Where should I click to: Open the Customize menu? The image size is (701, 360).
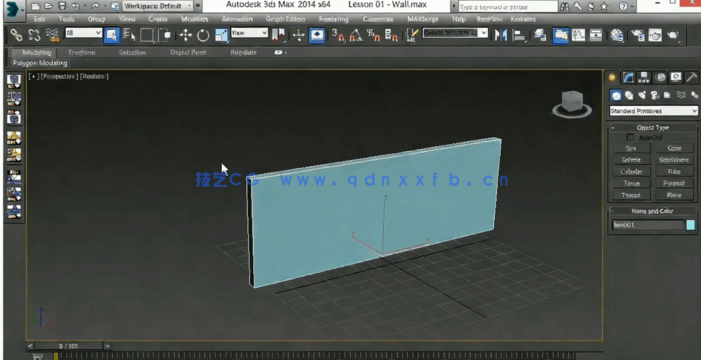(378, 19)
